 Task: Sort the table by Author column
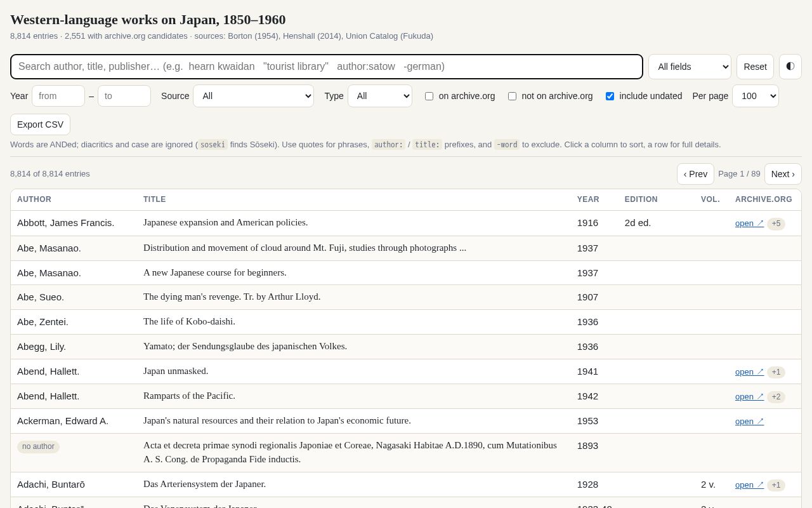34,199
